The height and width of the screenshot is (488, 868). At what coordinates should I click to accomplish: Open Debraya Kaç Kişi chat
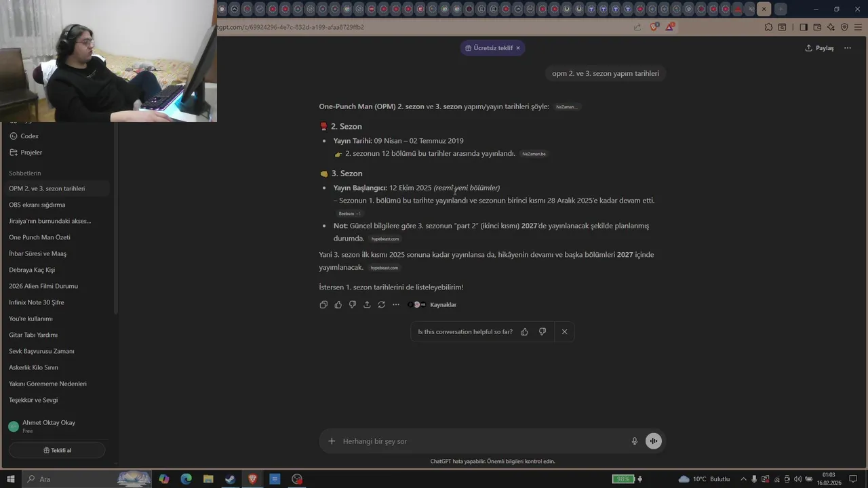point(57,270)
